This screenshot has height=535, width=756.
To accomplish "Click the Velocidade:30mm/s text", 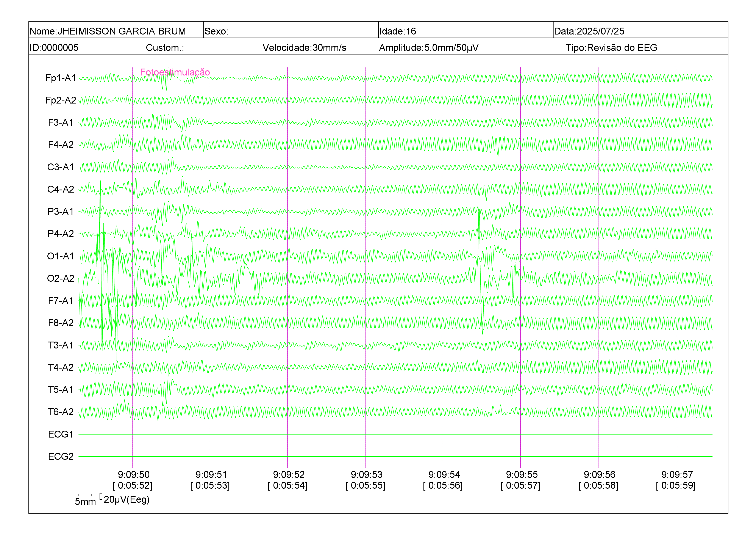I will [304, 47].
